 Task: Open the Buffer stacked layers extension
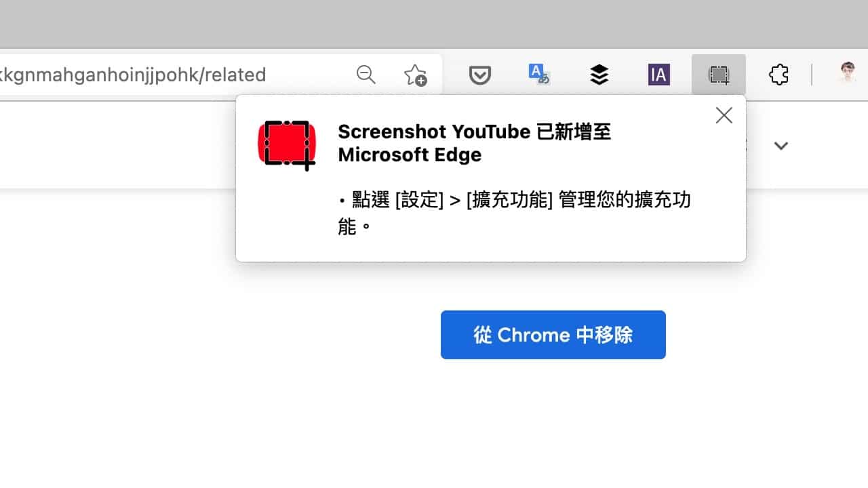[x=599, y=75]
